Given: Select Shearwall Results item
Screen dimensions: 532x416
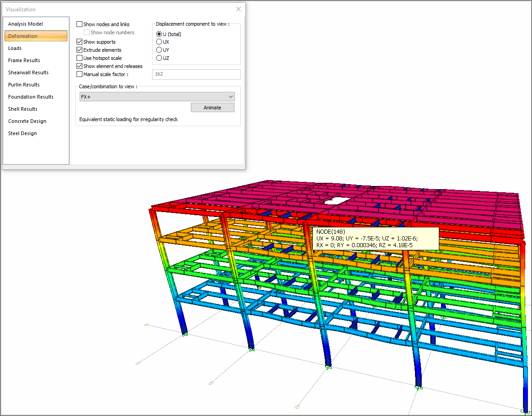Looking at the screenshot, I should click(28, 72).
